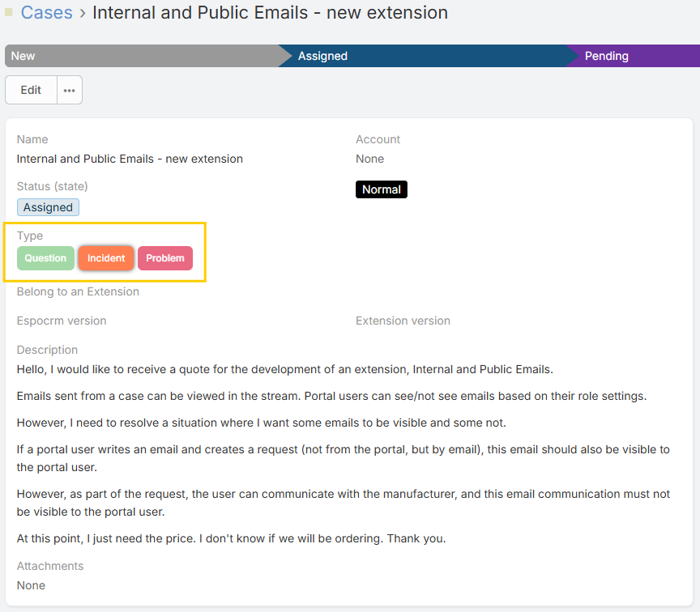Click the Name field value
The image size is (700, 612).
[x=130, y=159]
